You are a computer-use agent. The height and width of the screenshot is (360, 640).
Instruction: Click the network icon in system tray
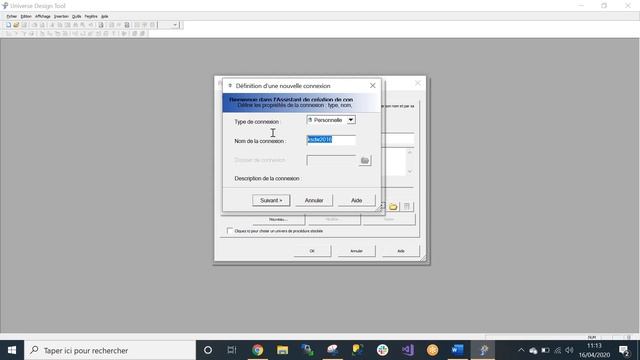[558, 350]
